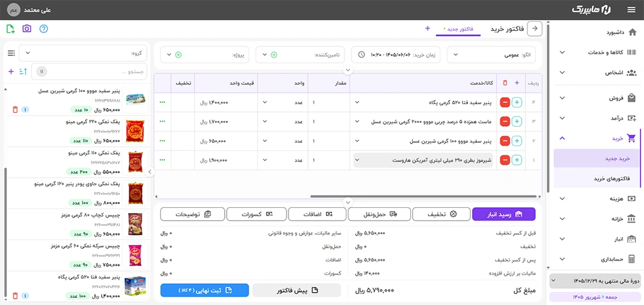Image resolution: width=644 pixels, height=305 pixels.
Task: Click the user avatar علی معتمد
Action: pos(14,10)
